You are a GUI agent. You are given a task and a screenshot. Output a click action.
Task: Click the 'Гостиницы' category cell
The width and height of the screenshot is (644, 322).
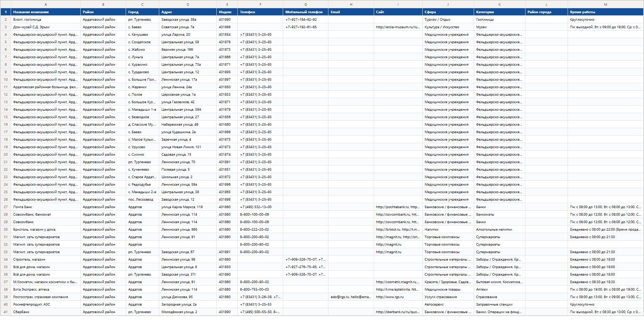(499, 20)
